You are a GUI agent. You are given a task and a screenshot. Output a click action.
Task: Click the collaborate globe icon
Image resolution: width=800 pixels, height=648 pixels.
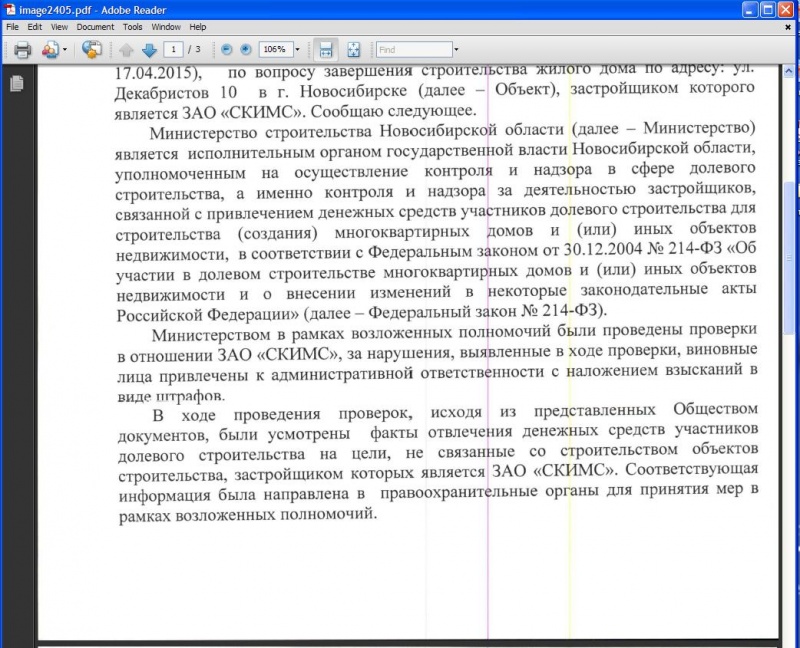tap(92, 49)
